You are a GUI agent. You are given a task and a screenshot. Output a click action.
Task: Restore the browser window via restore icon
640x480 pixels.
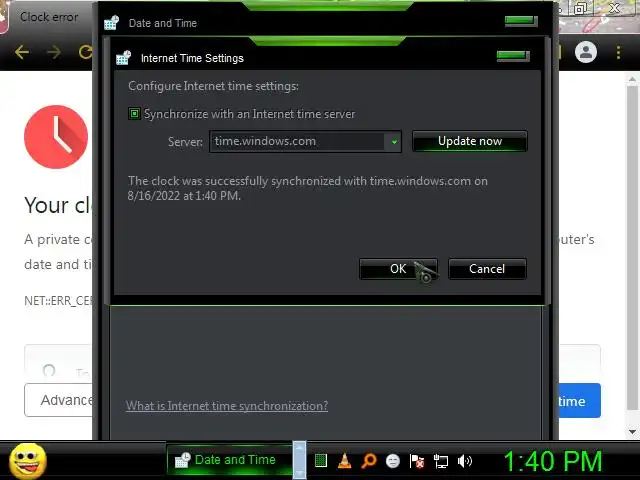point(580,8)
